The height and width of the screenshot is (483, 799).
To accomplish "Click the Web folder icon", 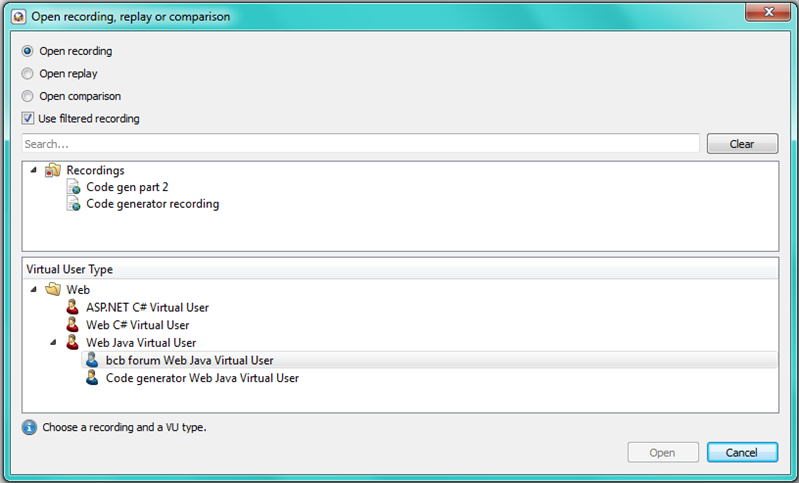I will click(53, 290).
